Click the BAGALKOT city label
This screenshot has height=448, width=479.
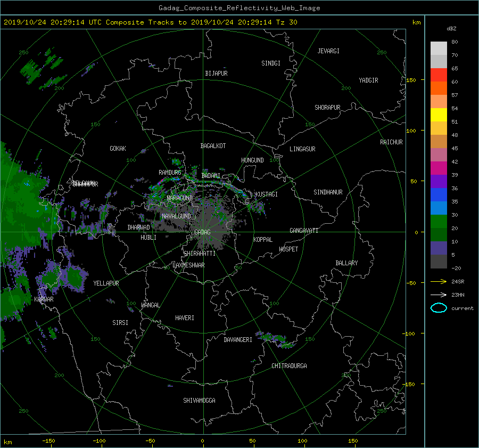pyautogui.click(x=213, y=146)
